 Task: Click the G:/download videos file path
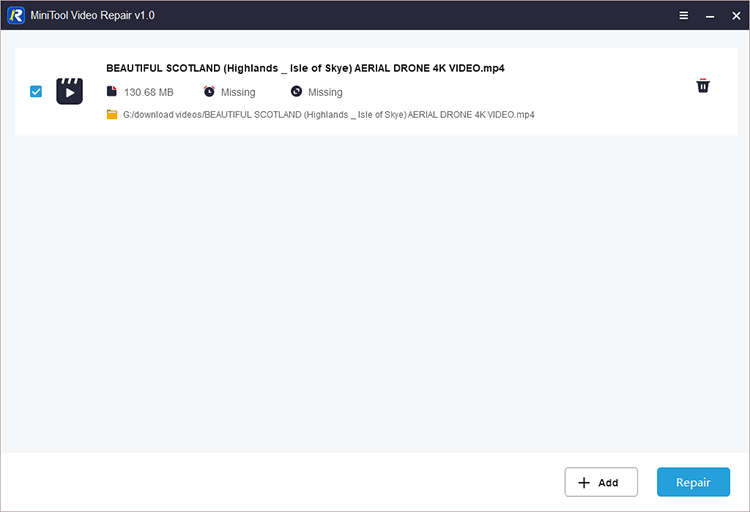pyautogui.click(x=328, y=115)
